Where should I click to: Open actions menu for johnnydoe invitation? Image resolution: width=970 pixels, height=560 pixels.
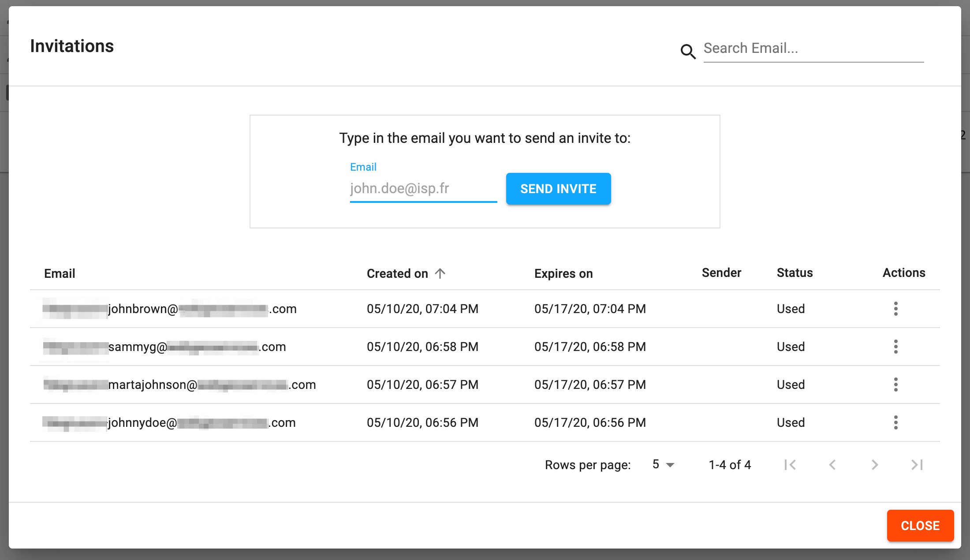[x=895, y=422]
